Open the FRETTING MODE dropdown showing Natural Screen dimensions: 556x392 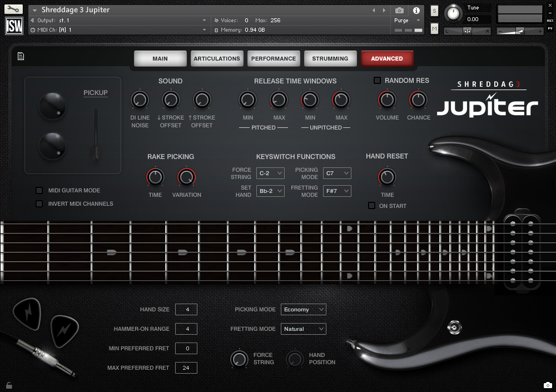(x=303, y=329)
